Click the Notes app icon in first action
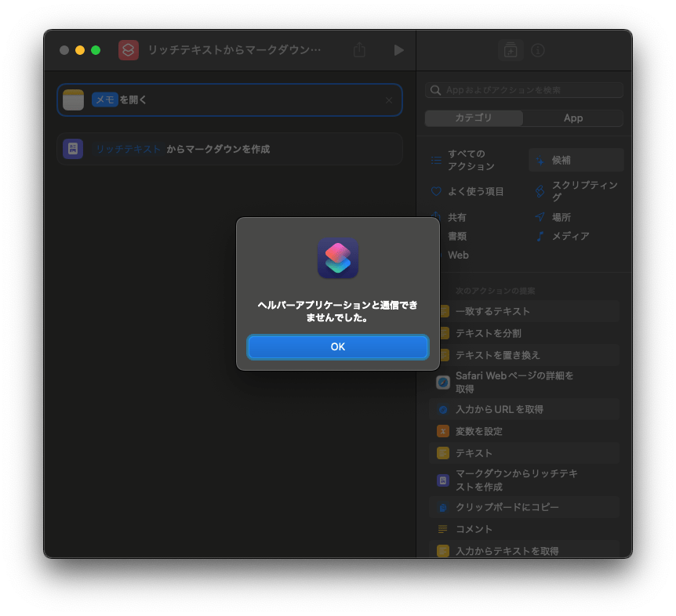This screenshot has width=676, height=616. [x=73, y=100]
